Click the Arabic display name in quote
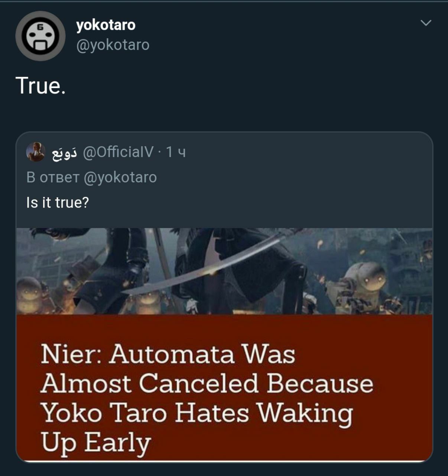 tap(64, 153)
